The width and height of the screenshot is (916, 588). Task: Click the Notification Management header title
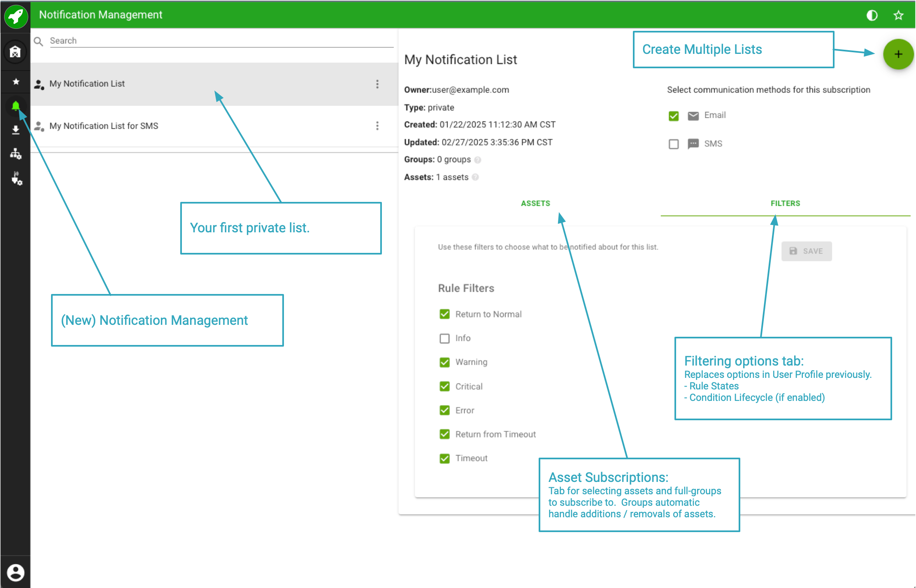101,15
